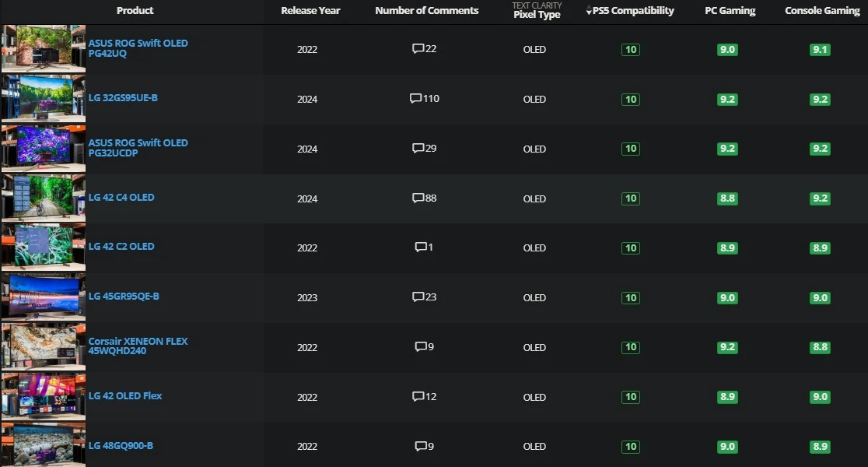Viewport: 868px width, 467px height.
Task: Open LG 42 C2 OLED product link
Action: click(121, 247)
